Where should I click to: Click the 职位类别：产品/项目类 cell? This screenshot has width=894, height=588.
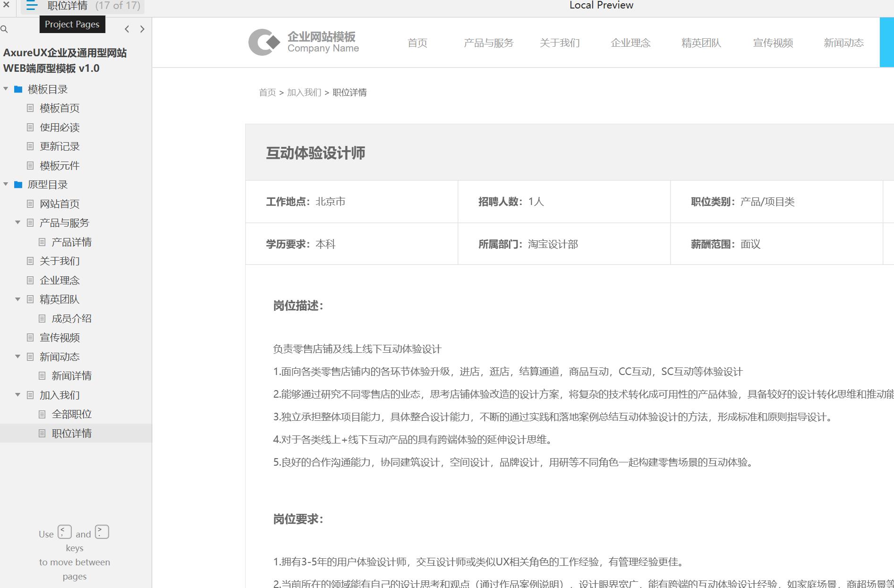777,202
